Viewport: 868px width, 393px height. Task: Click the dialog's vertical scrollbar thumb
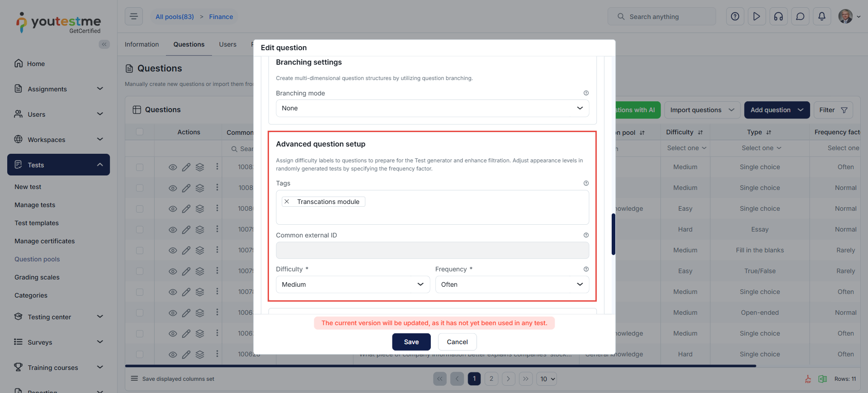pyautogui.click(x=613, y=234)
